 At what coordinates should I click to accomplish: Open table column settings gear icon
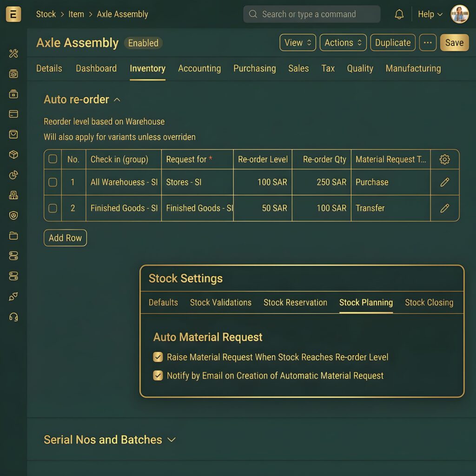click(444, 159)
